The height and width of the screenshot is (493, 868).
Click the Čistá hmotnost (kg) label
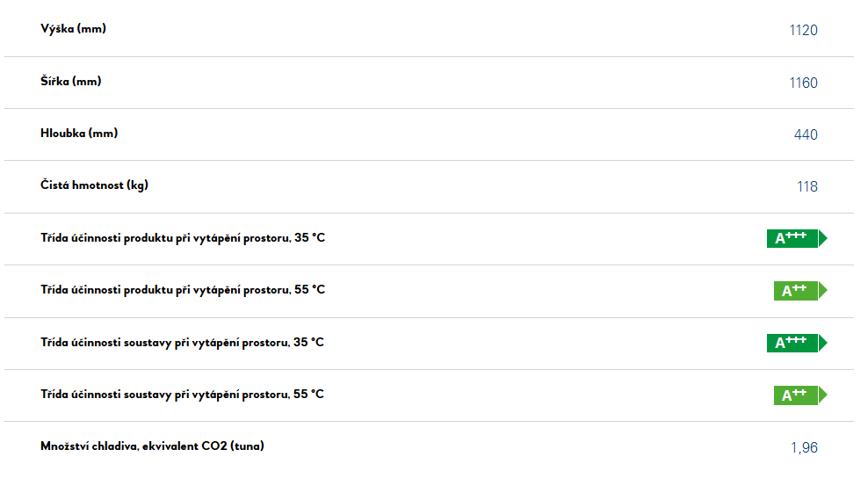click(x=94, y=185)
